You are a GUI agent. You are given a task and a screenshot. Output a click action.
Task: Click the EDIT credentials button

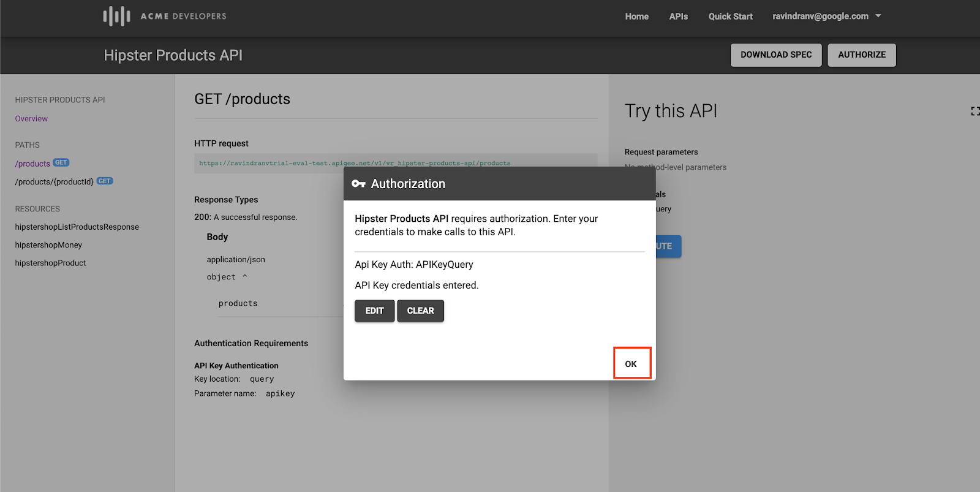point(374,311)
